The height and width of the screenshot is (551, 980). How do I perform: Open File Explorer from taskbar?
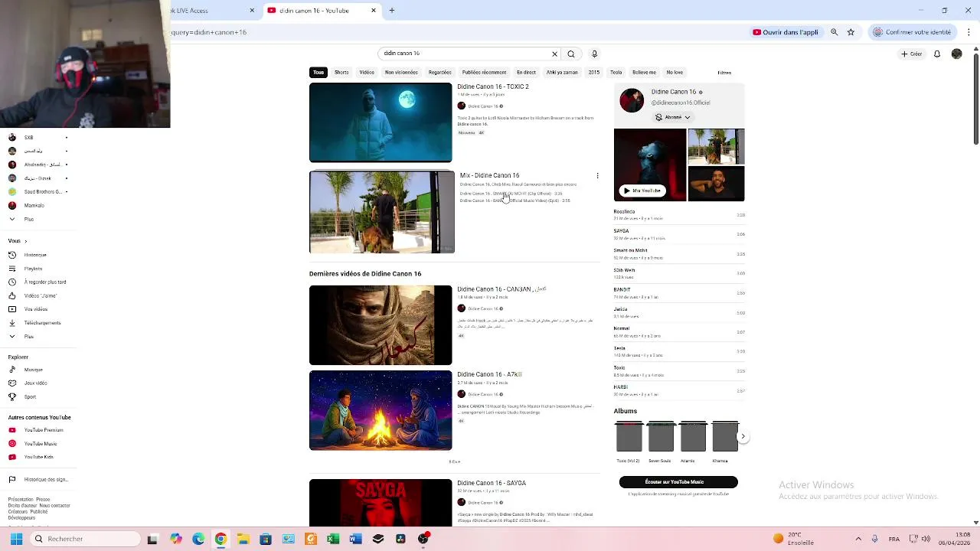243,539
